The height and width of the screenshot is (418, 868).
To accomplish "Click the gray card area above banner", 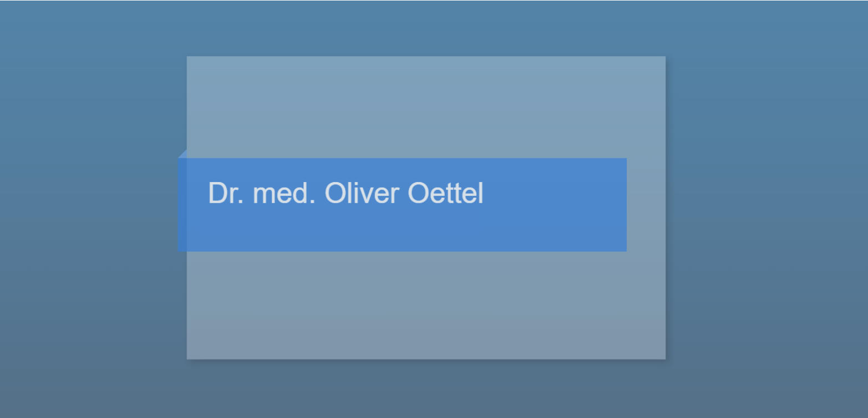I will point(426,107).
